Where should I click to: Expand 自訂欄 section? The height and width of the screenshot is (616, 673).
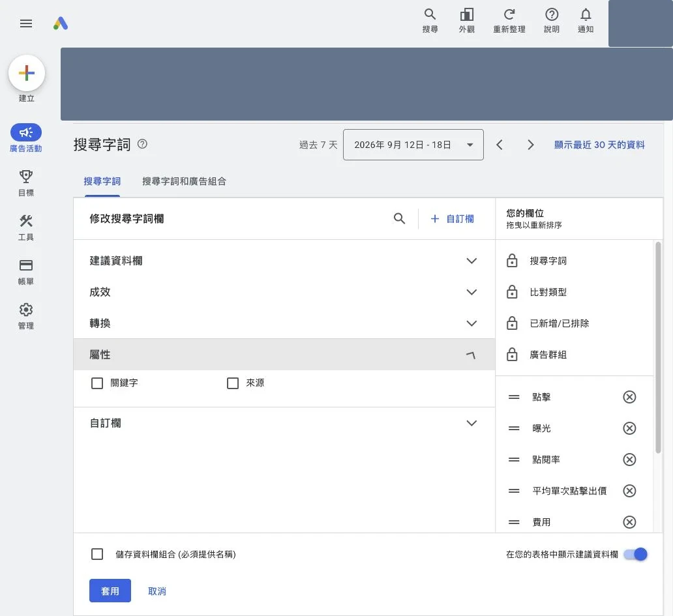(284, 424)
